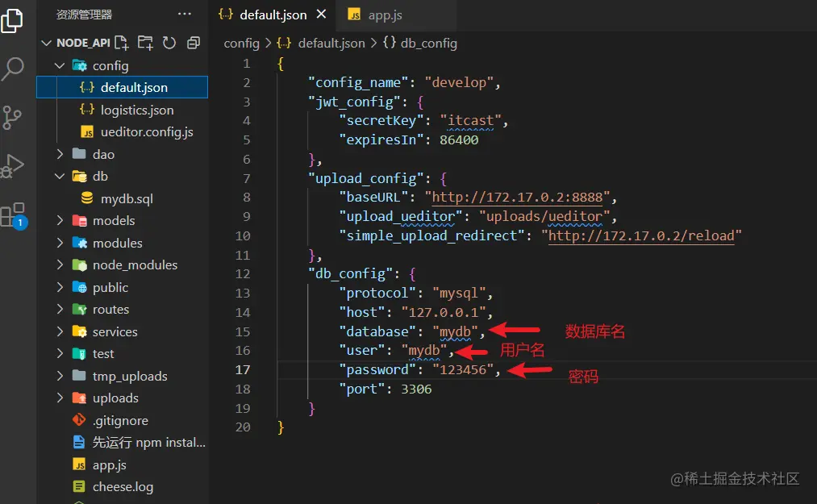Expand the tmp_uploads folder chevron
This screenshot has height=504, width=817.
tap(60, 376)
